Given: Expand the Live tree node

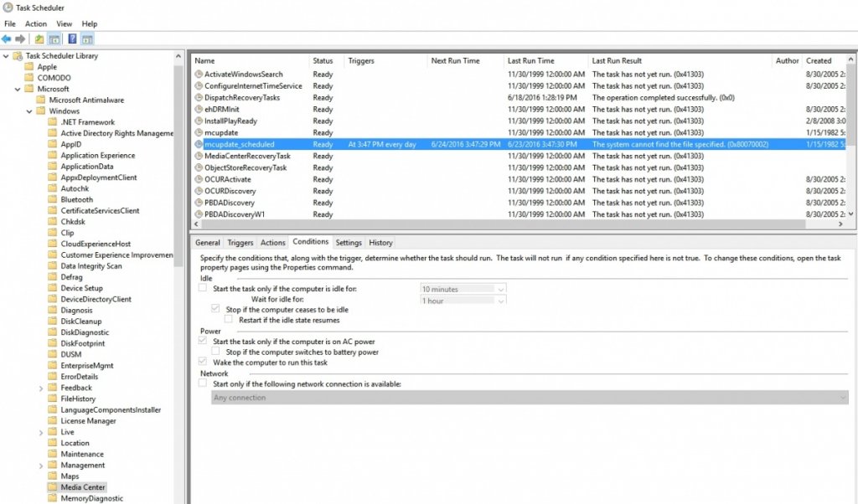Looking at the screenshot, I should click(41, 432).
